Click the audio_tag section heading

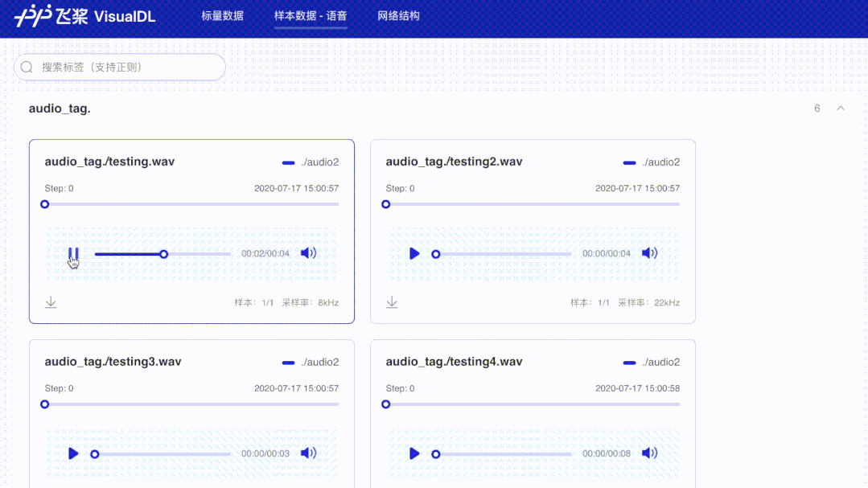tap(60, 108)
